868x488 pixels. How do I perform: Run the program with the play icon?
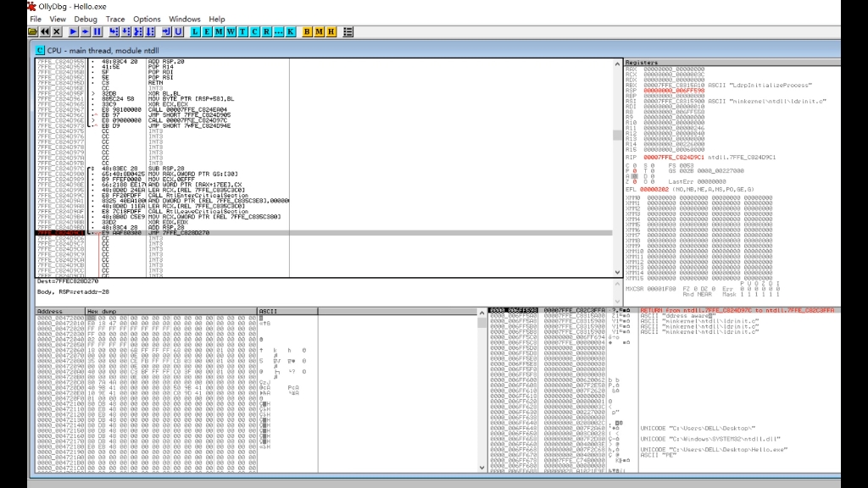(73, 32)
